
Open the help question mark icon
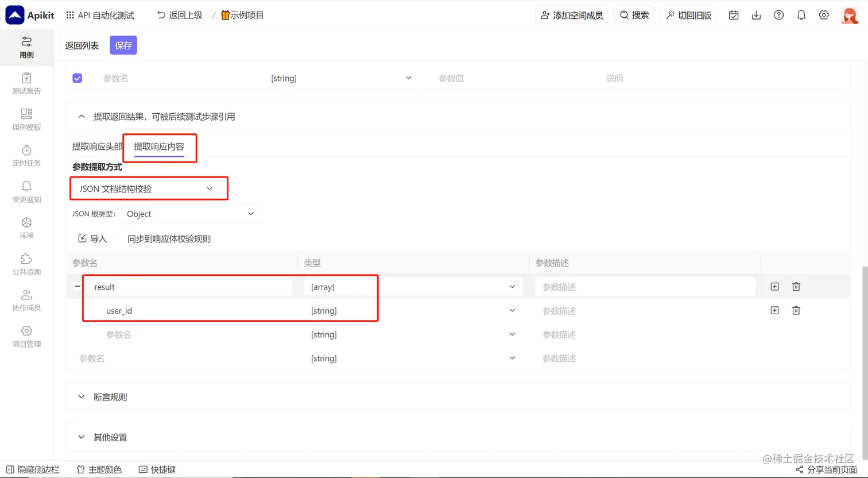point(778,16)
